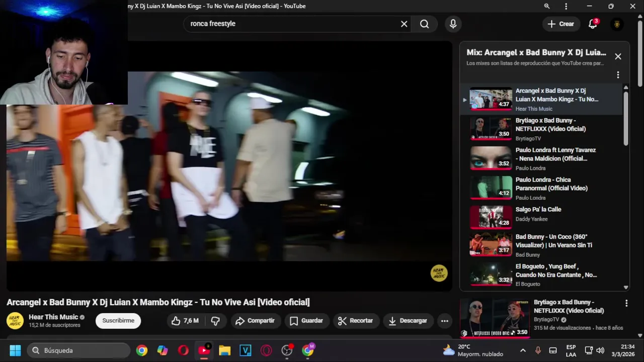This screenshot has width=644, height=362.
Task: Play Bad Bunny Un Coco 360° Visualizer
Action: click(x=541, y=245)
